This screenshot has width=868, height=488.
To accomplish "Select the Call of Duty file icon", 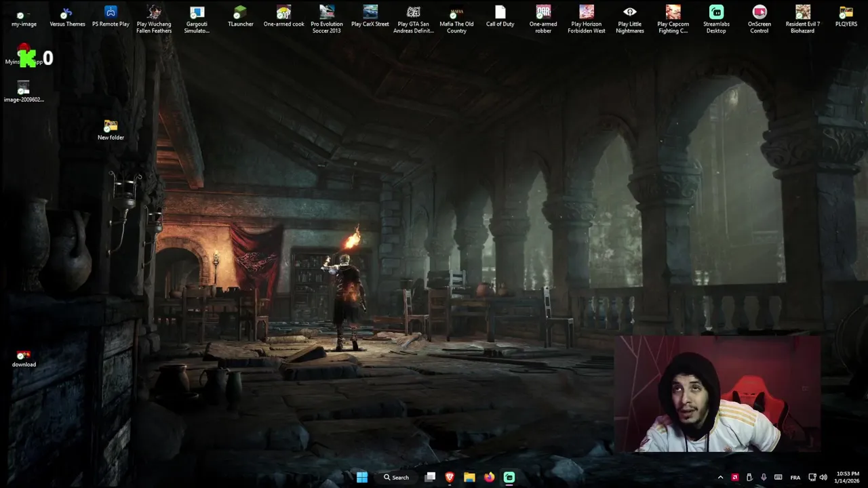I will tap(500, 18).
